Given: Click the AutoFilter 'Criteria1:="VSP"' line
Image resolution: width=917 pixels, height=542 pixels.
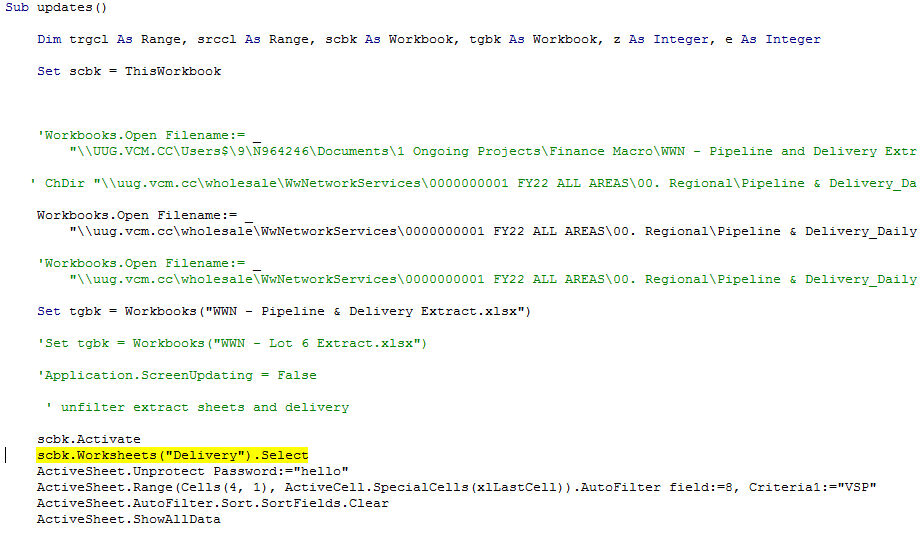Looking at the screenshot, I should [x=457, y=488].
